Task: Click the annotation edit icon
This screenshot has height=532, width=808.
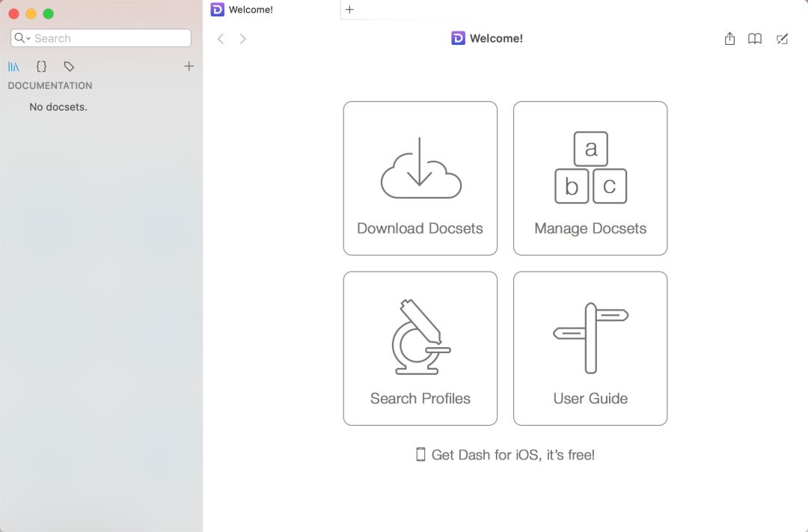Action: click(783, 39)
